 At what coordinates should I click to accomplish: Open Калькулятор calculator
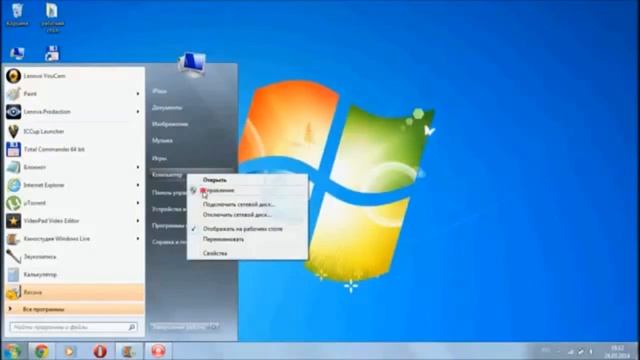tap(74, 275)
